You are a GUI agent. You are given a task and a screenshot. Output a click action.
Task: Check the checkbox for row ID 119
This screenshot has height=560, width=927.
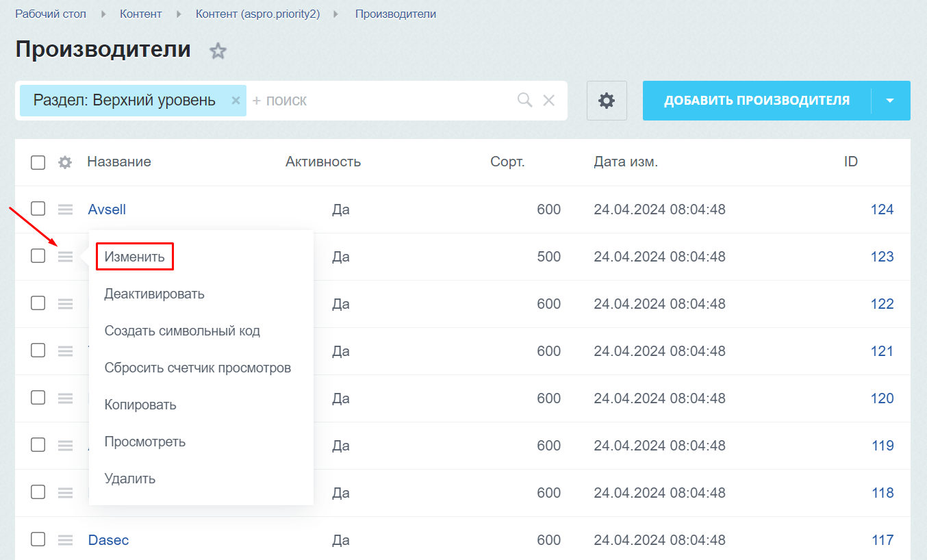tap(38, 445)
